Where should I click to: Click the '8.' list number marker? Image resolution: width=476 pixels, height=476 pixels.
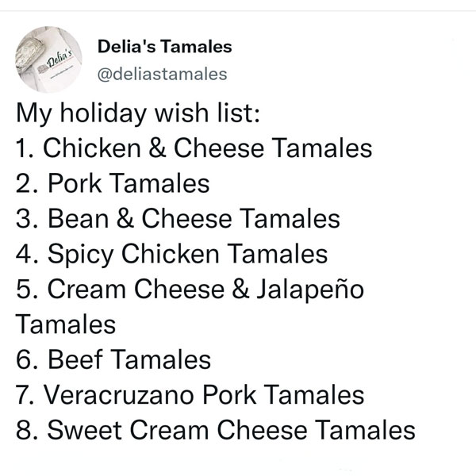pyautogui.click(x=27, y=430)
